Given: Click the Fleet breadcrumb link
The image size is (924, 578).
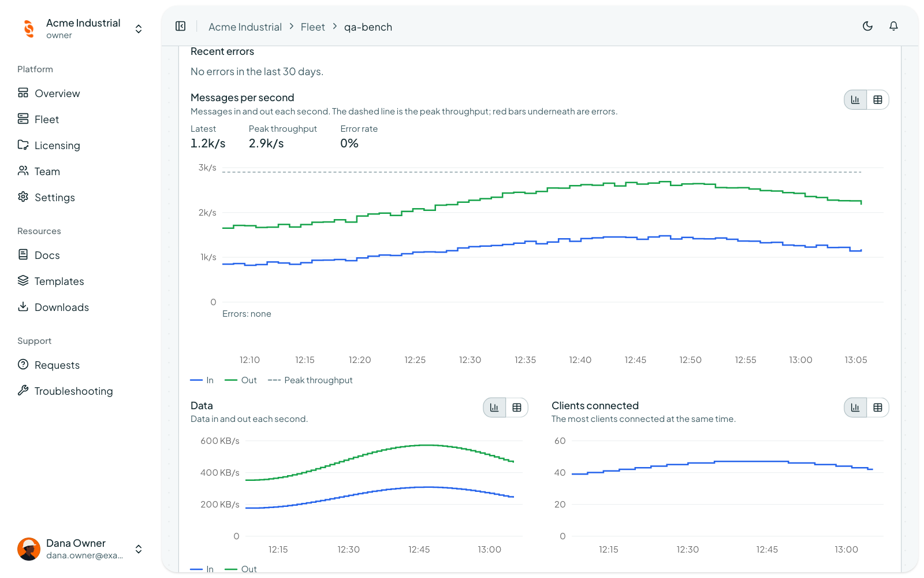Looking at the screenshot, I should (312, 27).
